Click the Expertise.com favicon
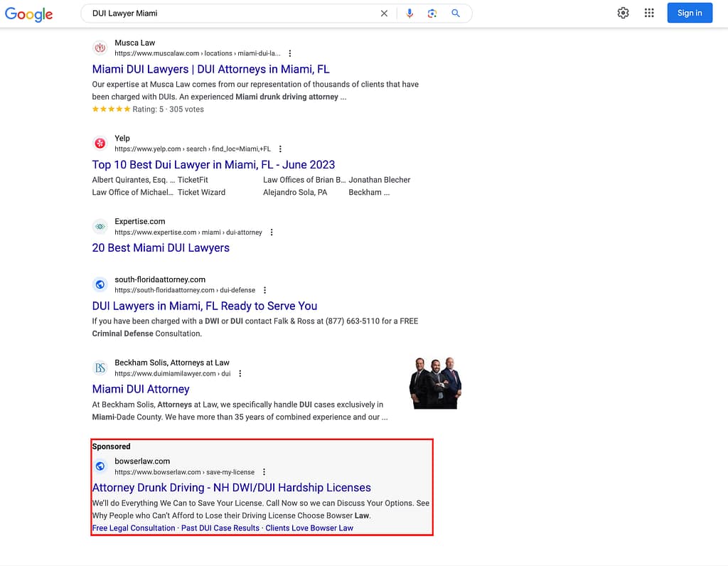Viewport: 728px width, 566px height. click(x=100, y=227)
